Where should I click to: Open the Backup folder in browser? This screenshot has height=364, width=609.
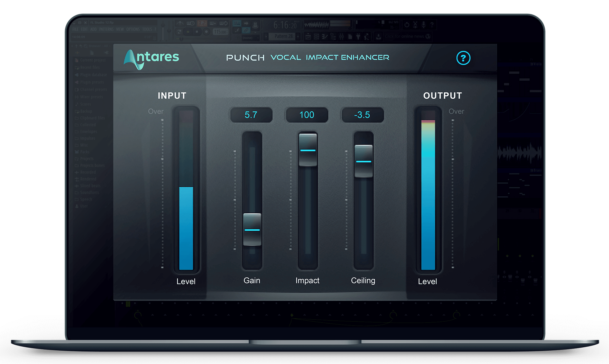click(83, 111)
